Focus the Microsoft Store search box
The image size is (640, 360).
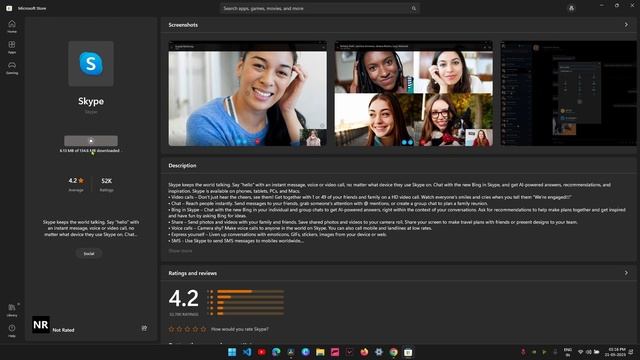pyautogui.click(x=320, y=8)
